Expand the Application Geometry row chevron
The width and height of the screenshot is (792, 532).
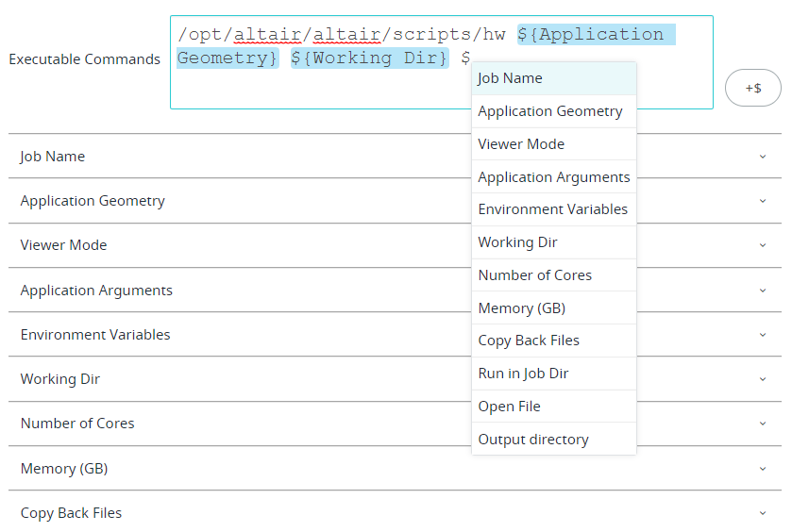click(763, 201)
